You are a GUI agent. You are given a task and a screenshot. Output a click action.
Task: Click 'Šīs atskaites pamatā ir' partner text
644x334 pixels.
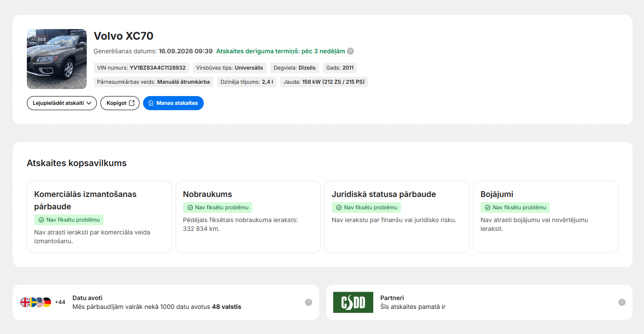click(413, 307)
